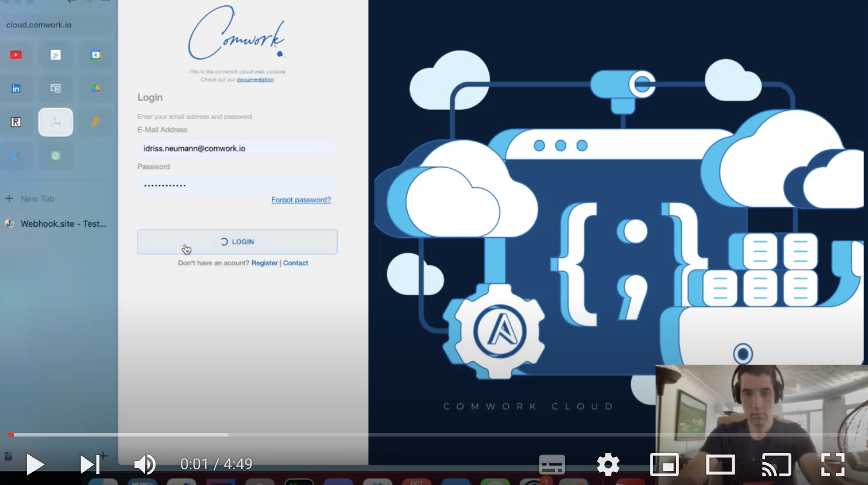Click the Password field
The width and height of the screenshot is (868, 485).
(x=237, y=185)
